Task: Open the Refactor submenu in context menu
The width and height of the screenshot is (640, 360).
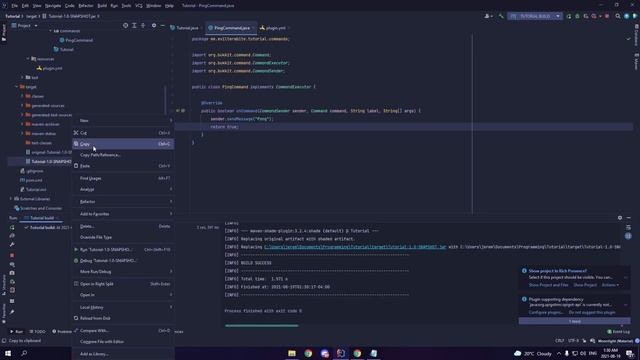Action: (123, 202)
